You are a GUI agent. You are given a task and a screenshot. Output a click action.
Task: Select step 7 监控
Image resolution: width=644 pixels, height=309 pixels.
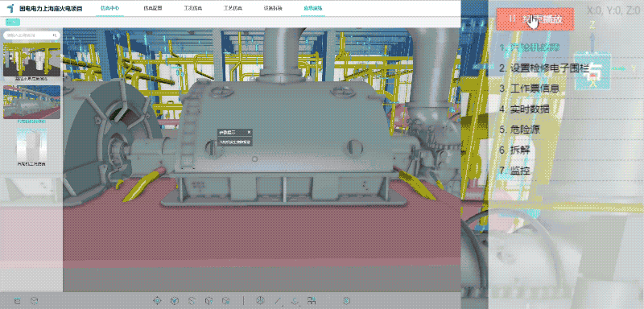coord(514,171)
